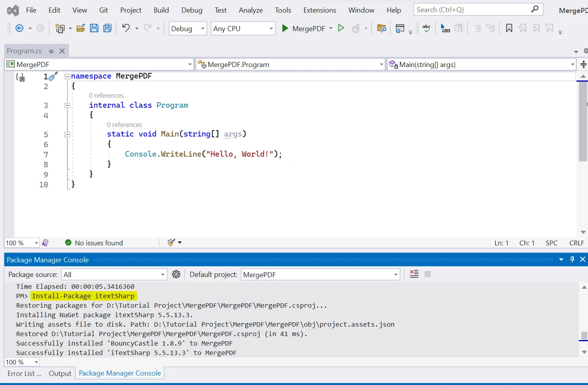
Task: Toggle the bookmark icon in toolbar
Action: [x=509, y=28]
